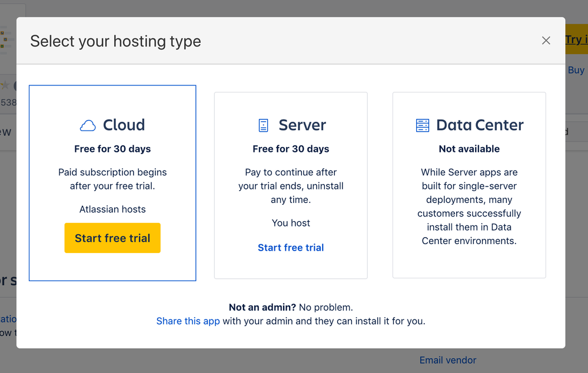Click the Data Center icon
This screenshot has height=373, width=588.
[423, 125]
